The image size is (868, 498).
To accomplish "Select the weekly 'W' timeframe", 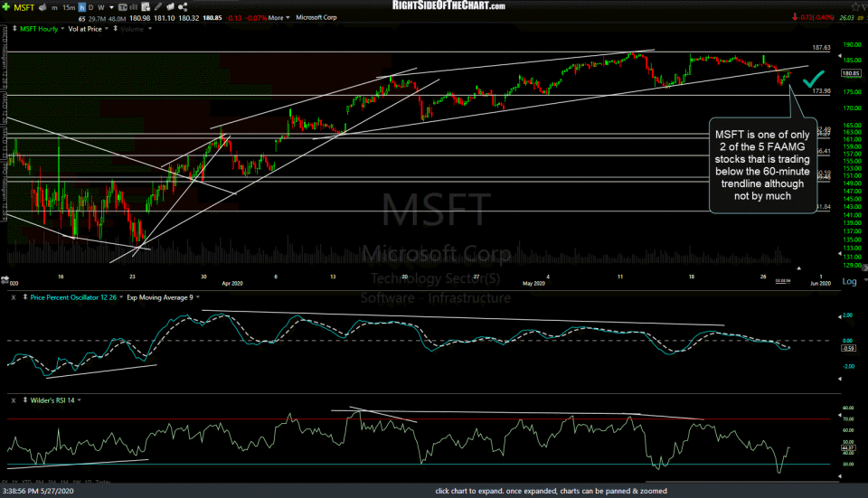I will (x=101, y=8).
